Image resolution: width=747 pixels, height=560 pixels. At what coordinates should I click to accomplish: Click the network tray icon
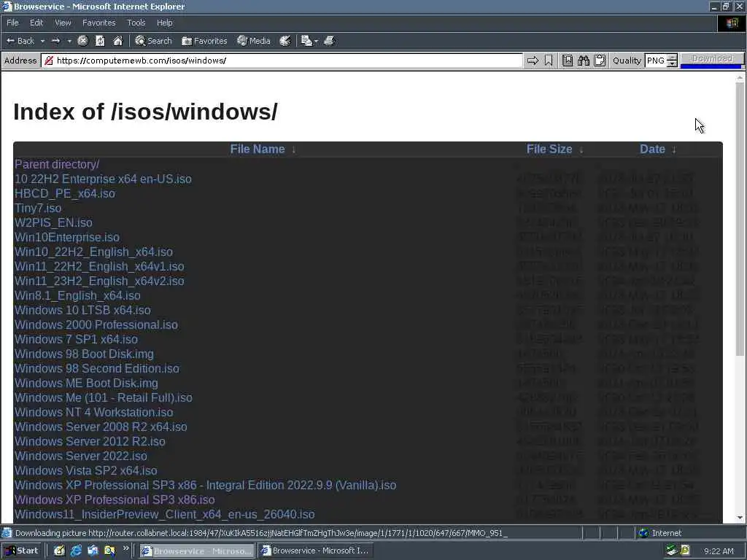click(671, 551)
